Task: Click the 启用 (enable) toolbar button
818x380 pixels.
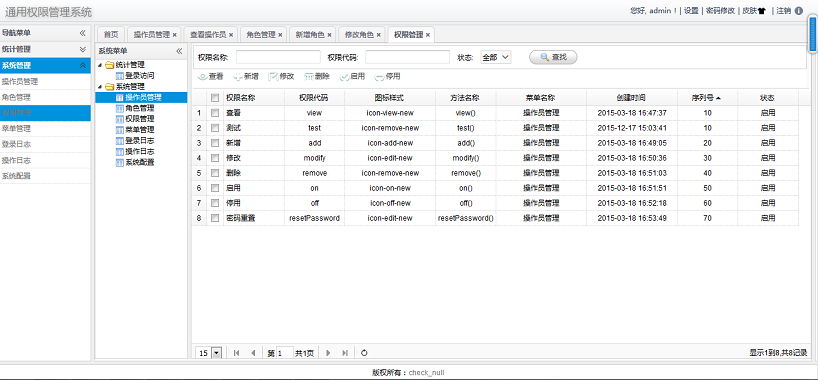Action: 352,77
